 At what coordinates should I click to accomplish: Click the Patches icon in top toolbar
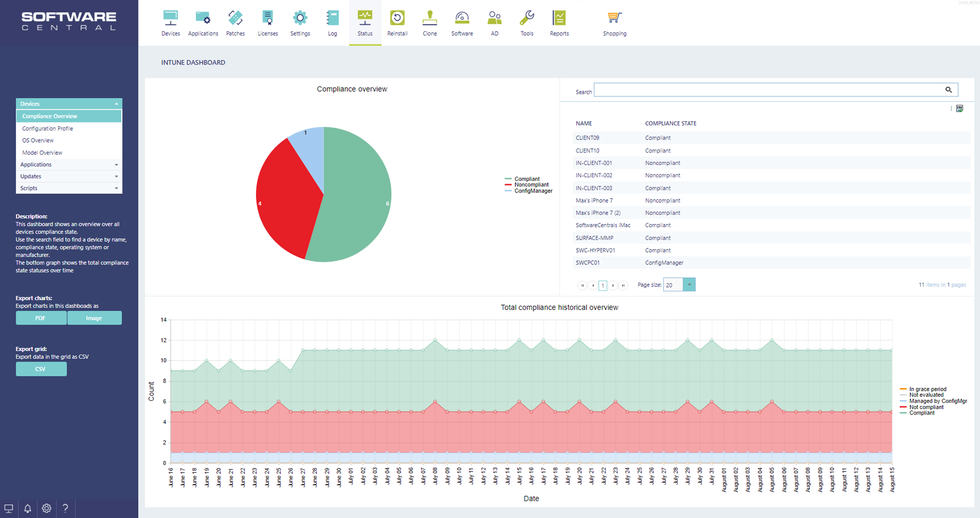point(235,23)
